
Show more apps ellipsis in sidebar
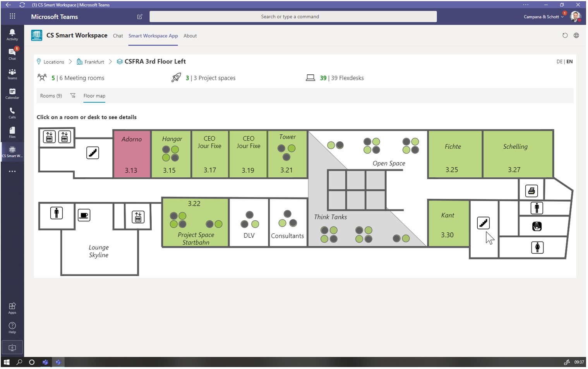[12, 171]
